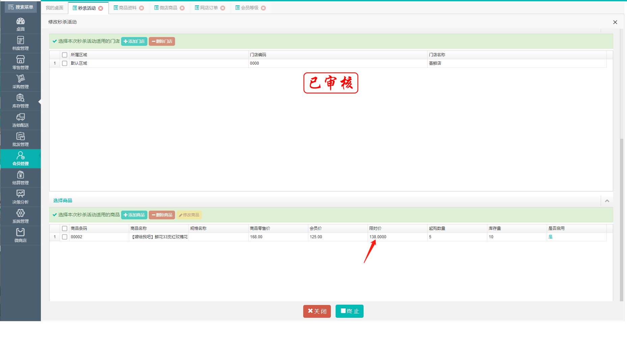Close the 商品资料 tab
This screenshot has height=364, width=627.
142,8
